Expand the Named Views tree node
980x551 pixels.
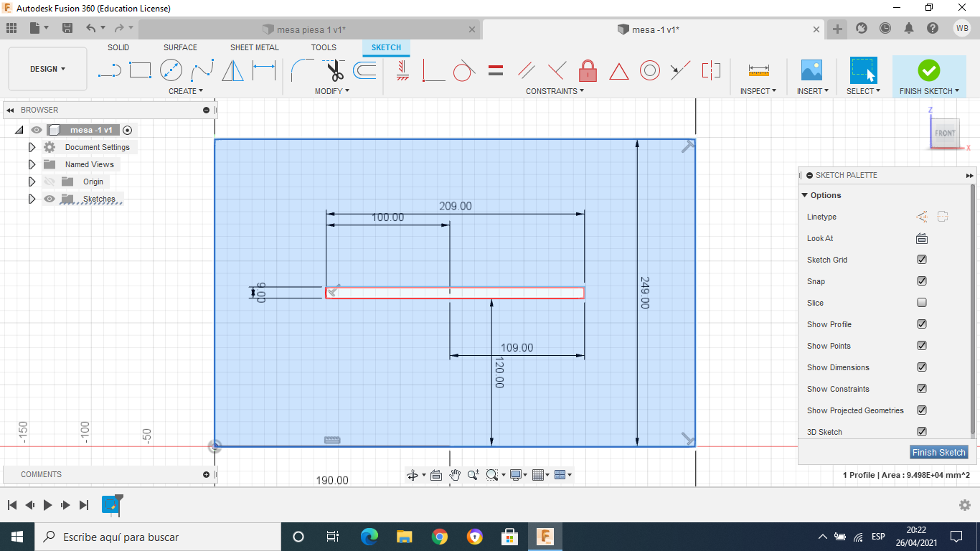click(32, 164)
